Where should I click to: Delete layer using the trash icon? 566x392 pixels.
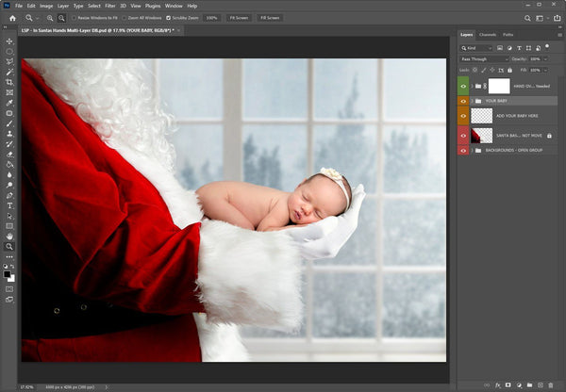coord(556,385)
